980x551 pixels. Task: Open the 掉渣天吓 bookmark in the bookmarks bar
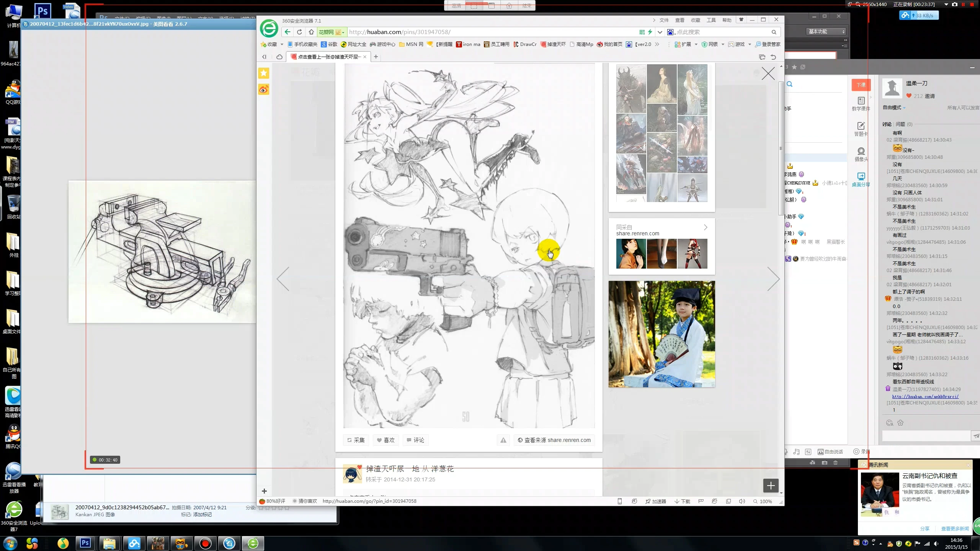click(553, 44)
